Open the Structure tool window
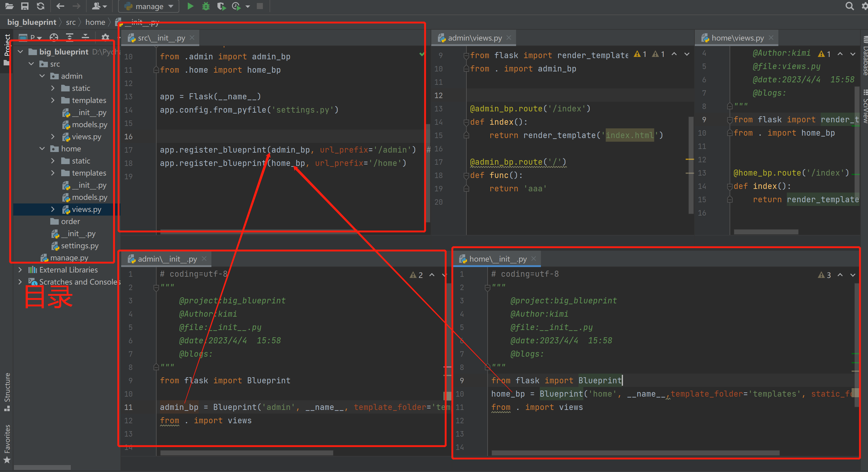The height and width of the screenshot is (472, 868). click(7, 391)
